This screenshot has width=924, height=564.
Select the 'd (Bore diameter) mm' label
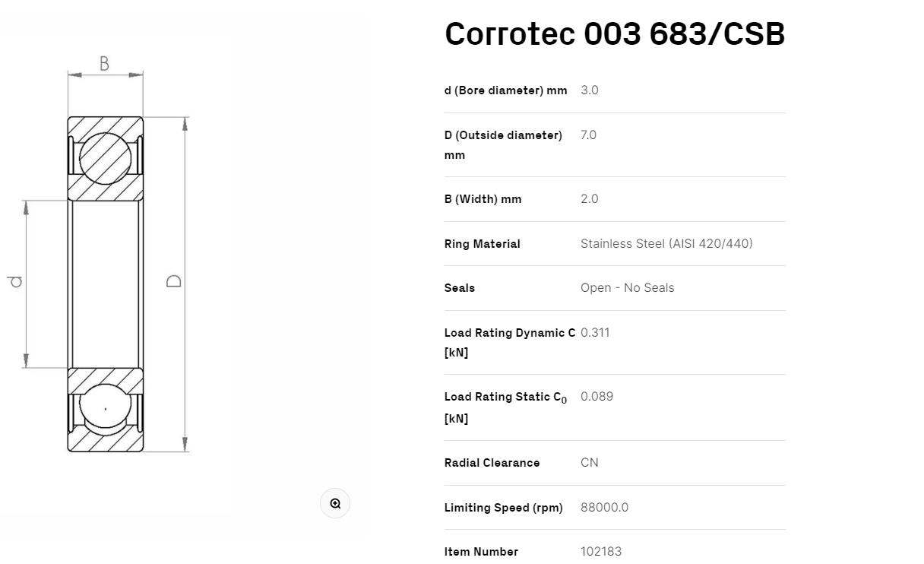[x=505, y=90]
